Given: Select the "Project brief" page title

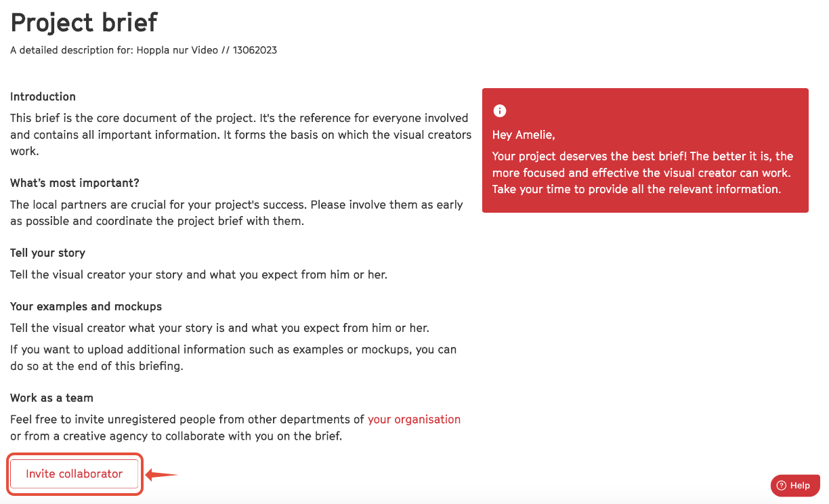Looking at the screenshot, I should tap(84, 22).
